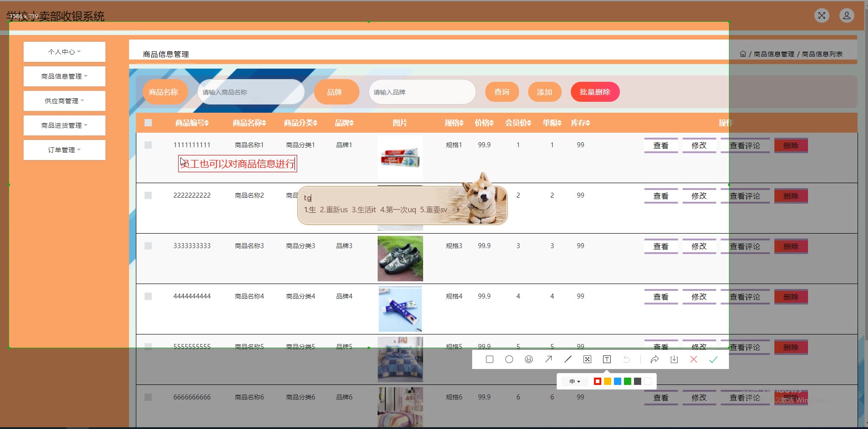Click 删除 for row 4444444444

[791, 297]
